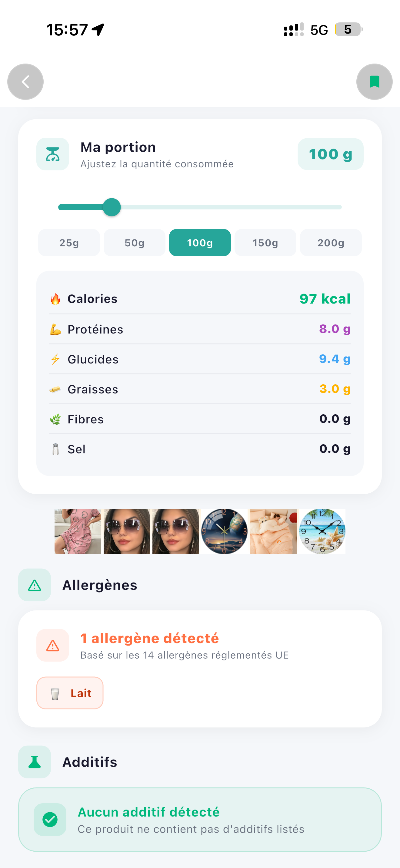The image size is (400, 868).
Task: Select the 50g portion preset
Action: [134, 243]
